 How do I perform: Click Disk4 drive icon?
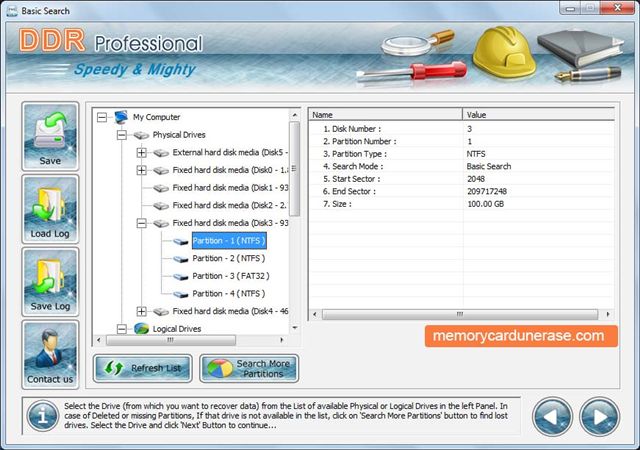pyautogui.click(x=161, y=311)
